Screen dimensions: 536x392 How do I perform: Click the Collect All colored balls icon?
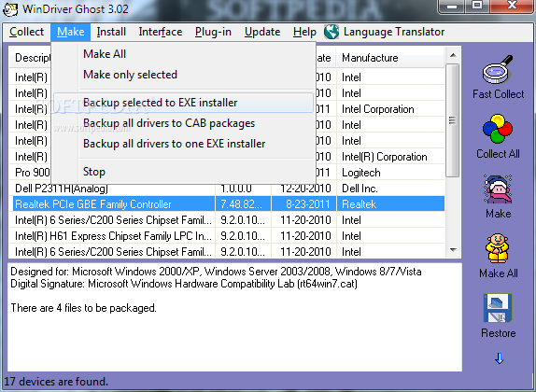[498, 129]
